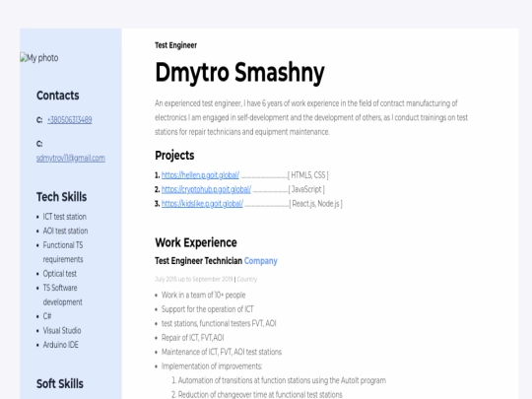Click the 'An experienced test engineer' summary paragraph
Viewport: 532px width, 399px height.
point(311,117)
